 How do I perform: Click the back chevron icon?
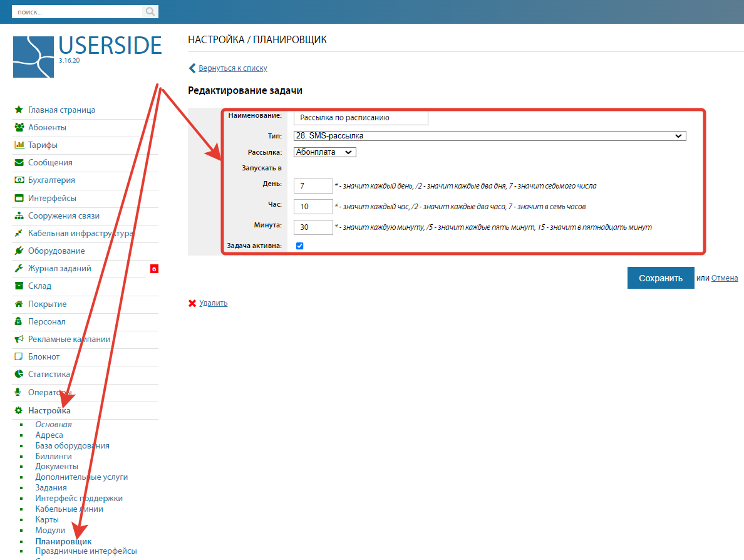pos(192,68)
